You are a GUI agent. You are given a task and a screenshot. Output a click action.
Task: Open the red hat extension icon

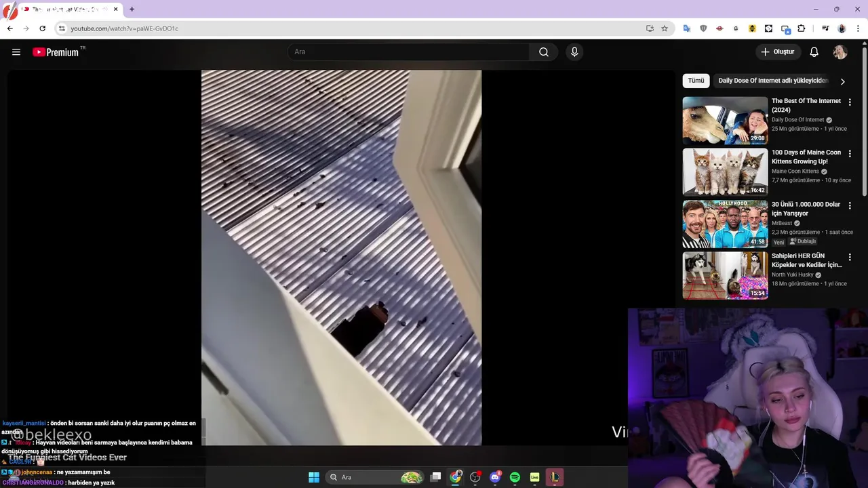(719, 28)
